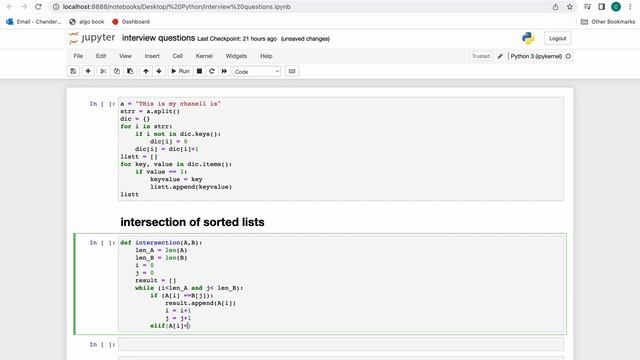
Task: Open the media control icon in browser toolbar
Action: 587,7
